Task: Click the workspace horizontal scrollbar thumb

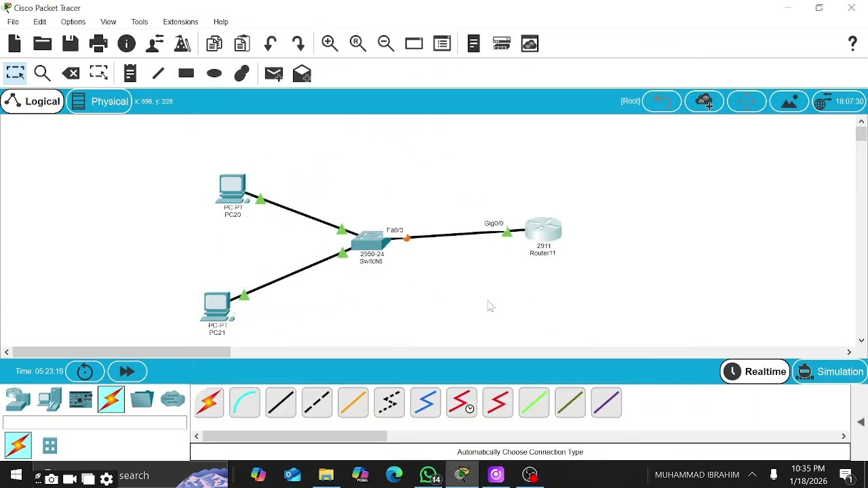Action: click(x=122, y=352)
